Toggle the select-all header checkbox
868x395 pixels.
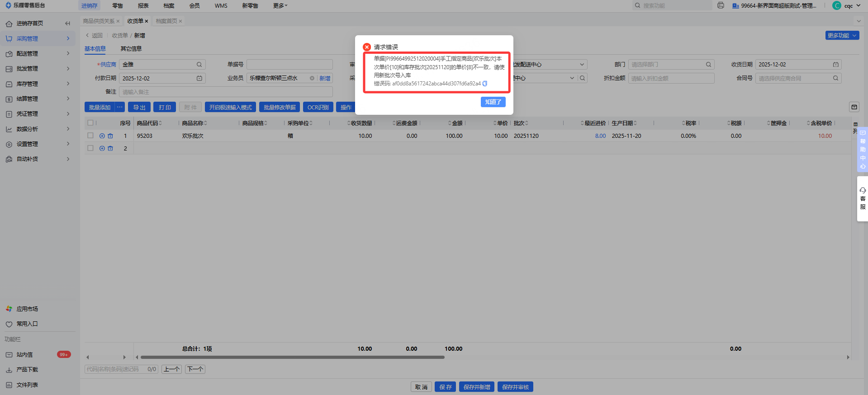click(90, 123)
